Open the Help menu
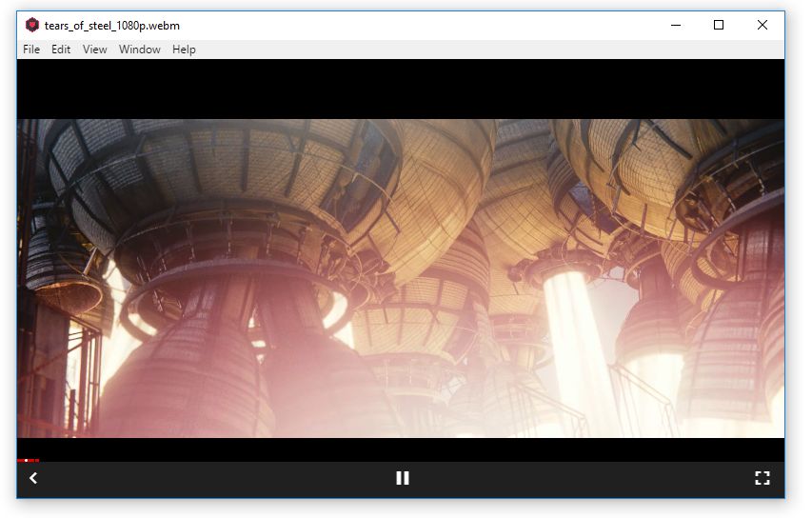This screenshot has width=812, height=518. 184,50
